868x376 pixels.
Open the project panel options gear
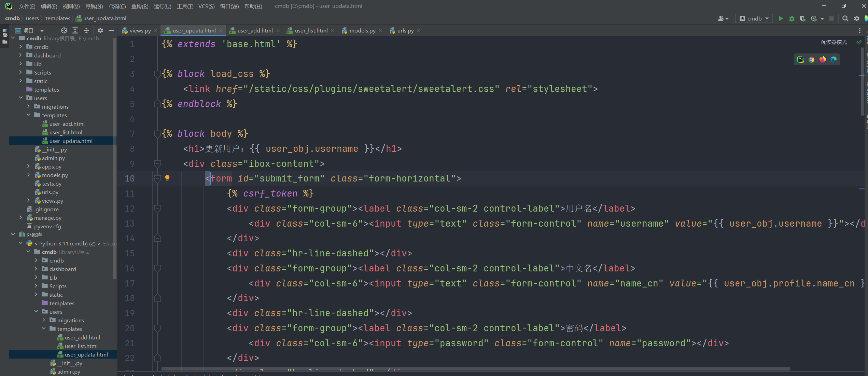100,30
